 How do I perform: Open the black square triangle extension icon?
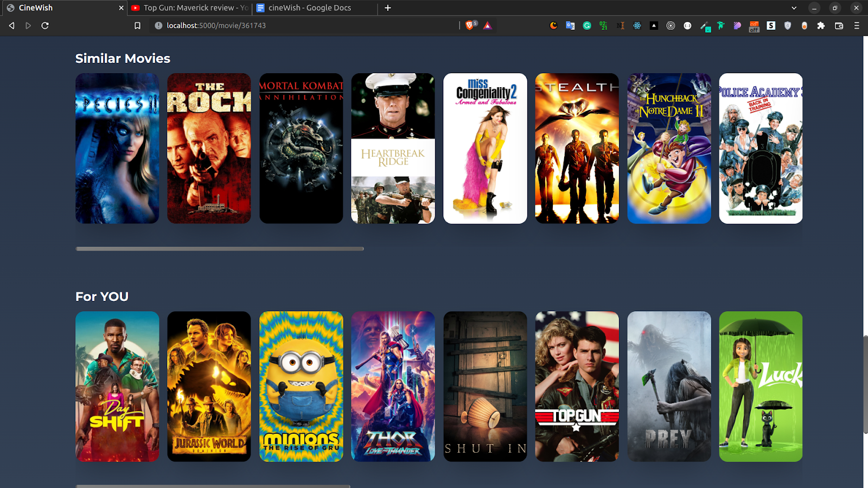654,25
